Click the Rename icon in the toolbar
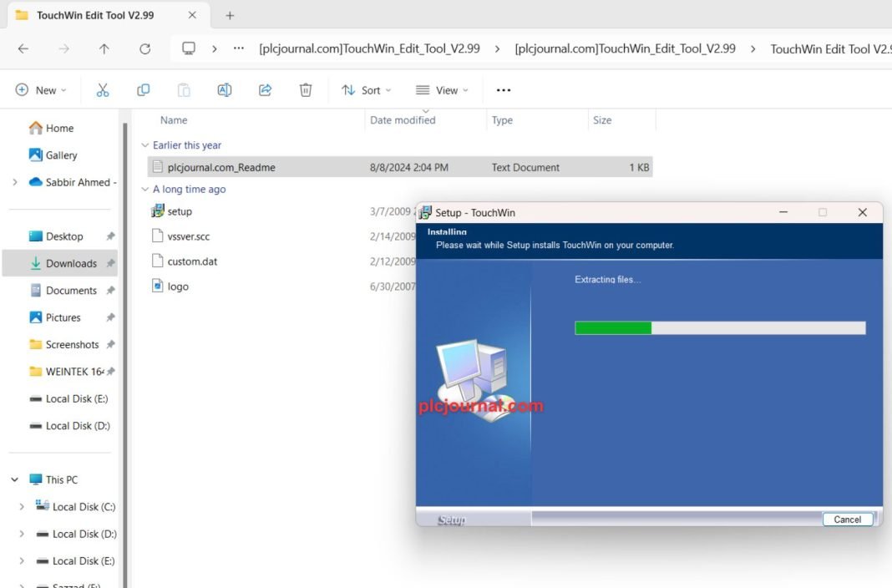The height and width of the screenshot is (588, 892). 224,89
